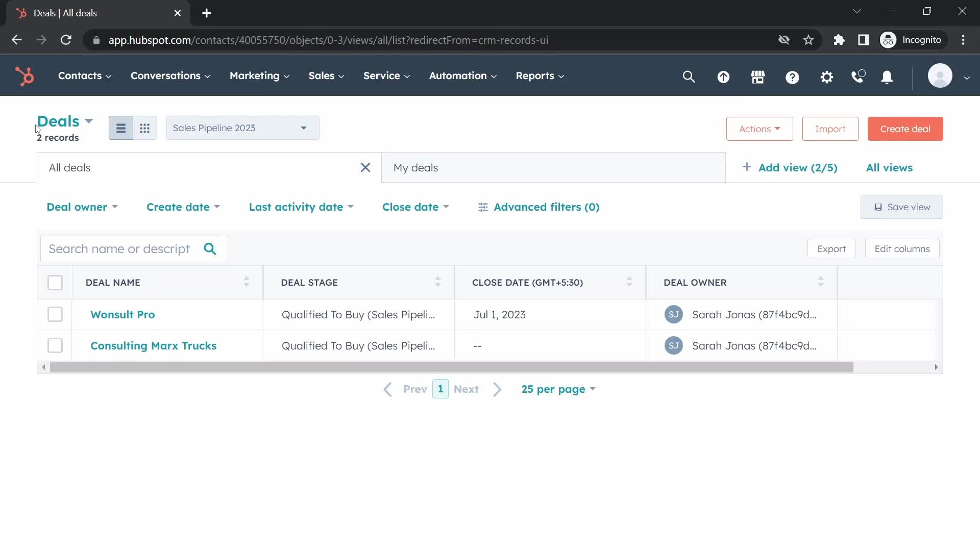
Task: Click the Import button
Action: click(x=830, y=129)
